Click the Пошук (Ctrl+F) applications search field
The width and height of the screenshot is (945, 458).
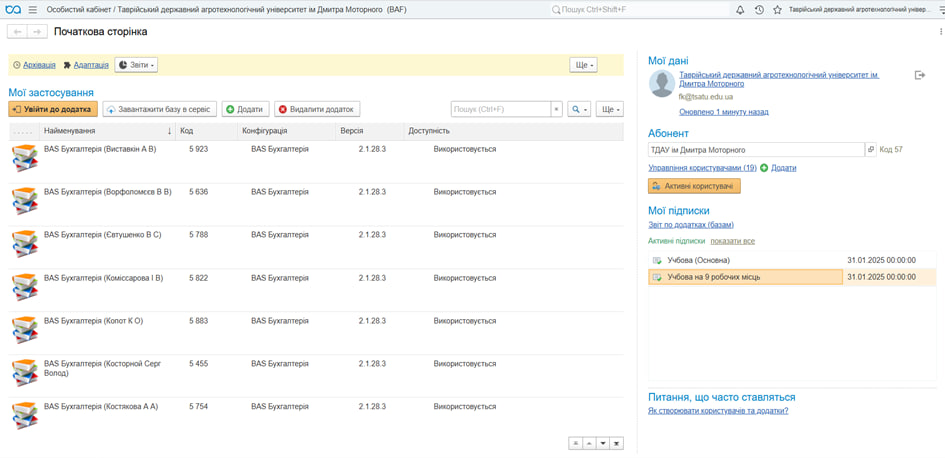pyautogui.click(x=500, y=109)
